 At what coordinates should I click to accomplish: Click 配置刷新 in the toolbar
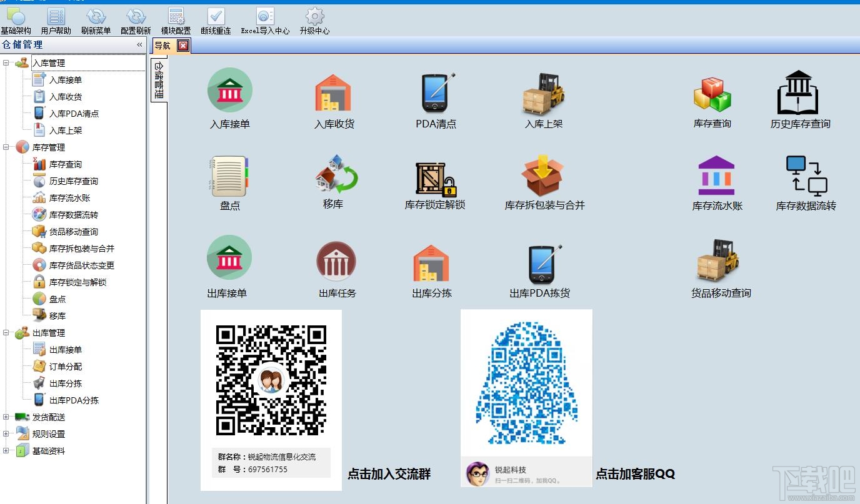coord(136,22)
